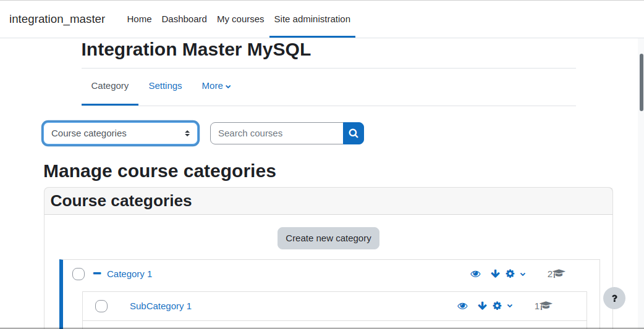This screenshot has width=644, height=329.
Task: Click the search magnifier icon button
Action: pyautogui.click(x=354, y=133)
